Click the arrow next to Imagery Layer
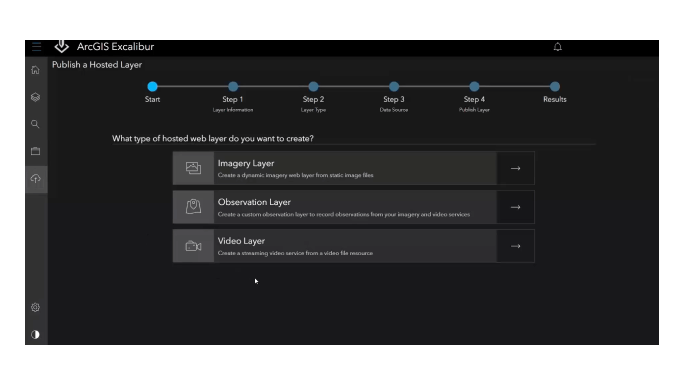The width and height of the screenshot is (684, 385). point(516,168)
